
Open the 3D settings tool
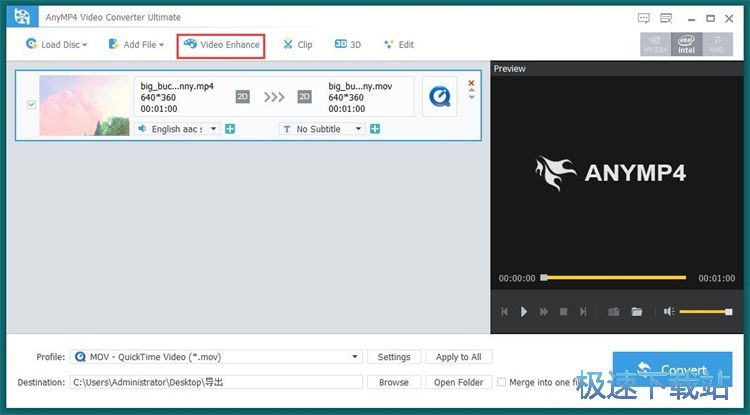pos(348,44)
